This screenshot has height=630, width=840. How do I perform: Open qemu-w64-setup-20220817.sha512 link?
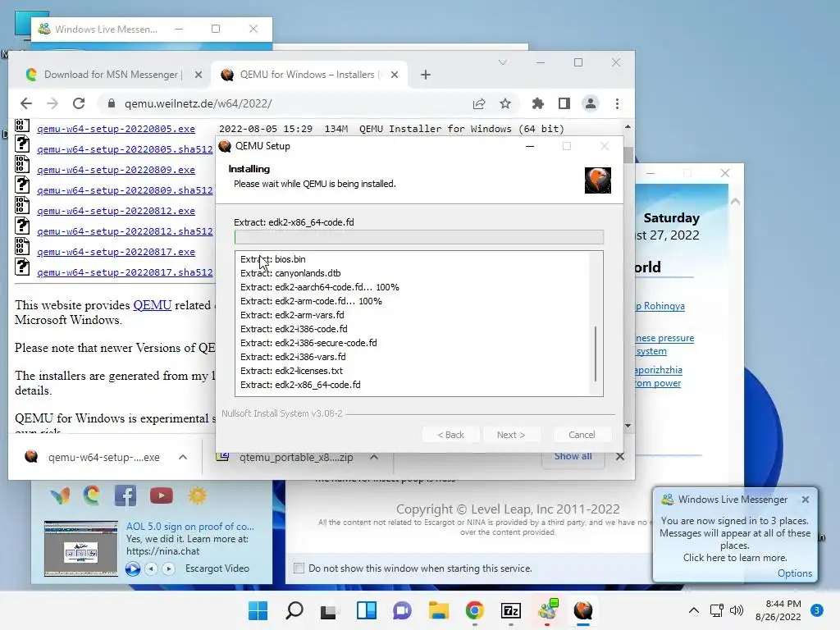coord(125,272)
